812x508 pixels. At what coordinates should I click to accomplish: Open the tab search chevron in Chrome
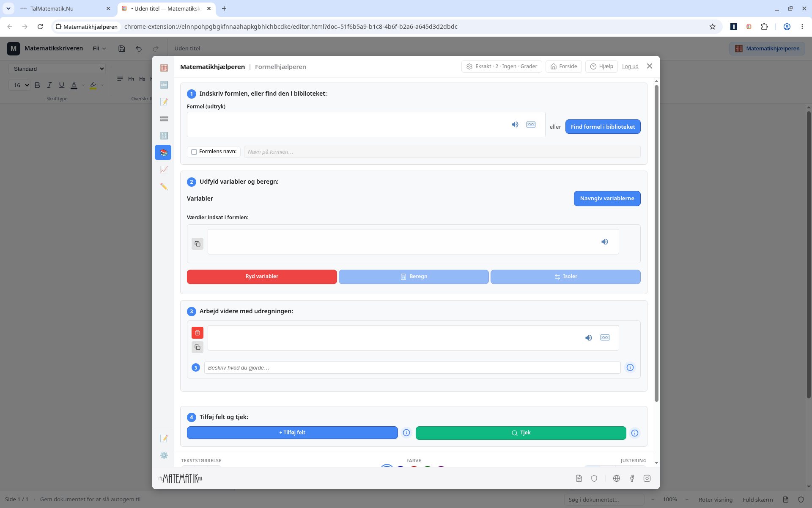click(8, 8)
